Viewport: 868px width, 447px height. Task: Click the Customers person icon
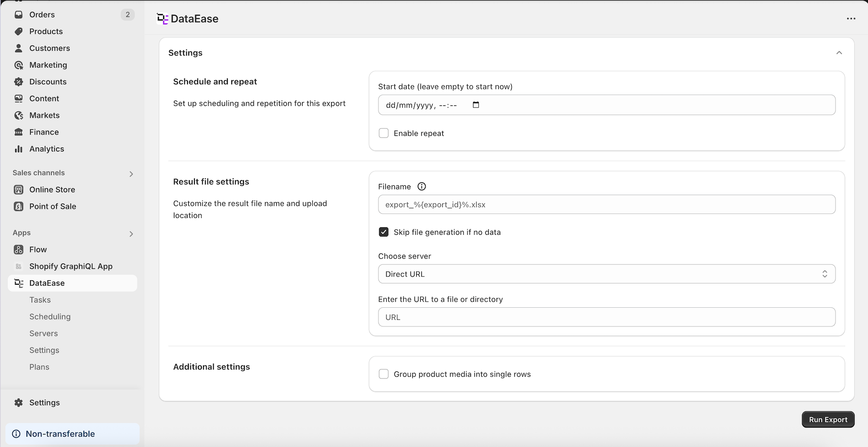click(x=19, y=48)
